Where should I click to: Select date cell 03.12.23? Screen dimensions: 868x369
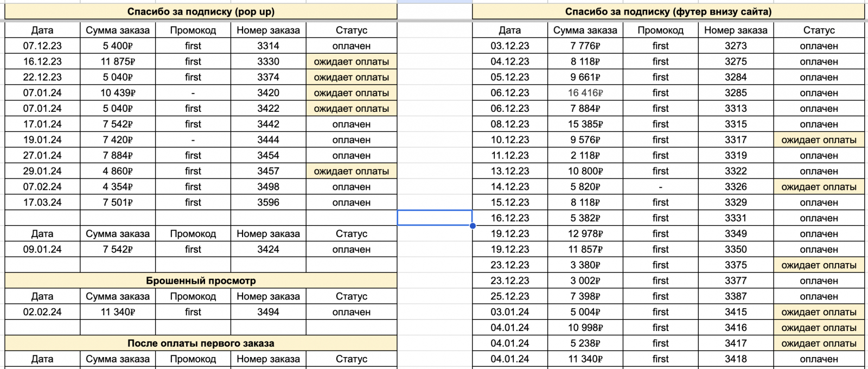pos(510,46)
